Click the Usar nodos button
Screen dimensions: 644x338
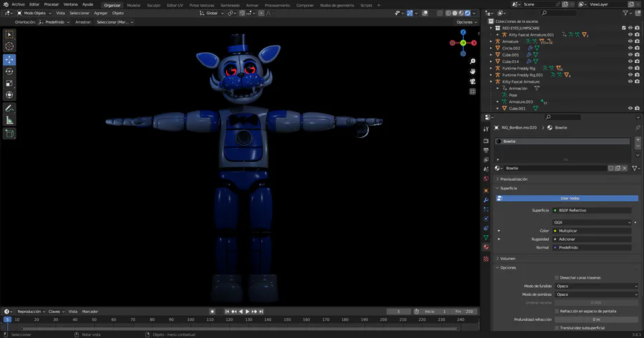[x=567, y=198]
